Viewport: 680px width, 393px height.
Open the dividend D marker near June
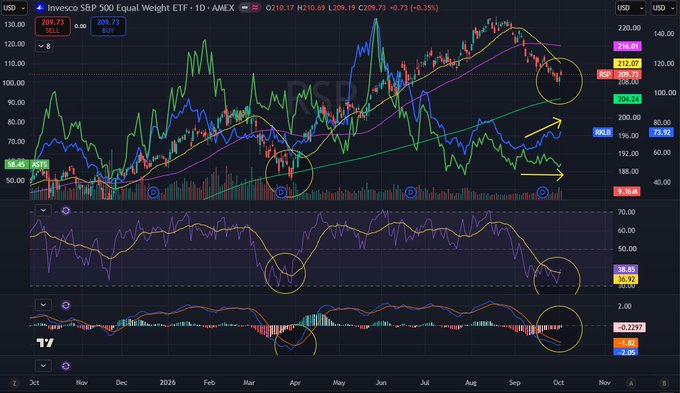pyautogui.click(x=410, y=192)
